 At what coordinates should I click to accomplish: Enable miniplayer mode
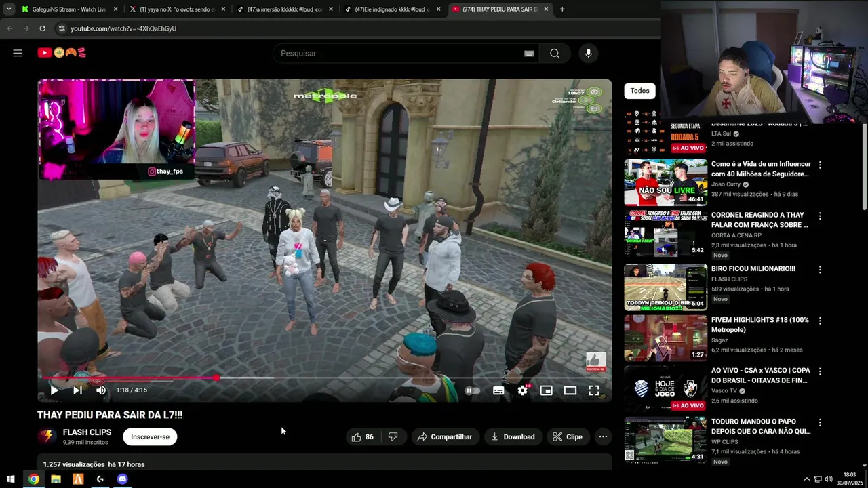[546, 390]
